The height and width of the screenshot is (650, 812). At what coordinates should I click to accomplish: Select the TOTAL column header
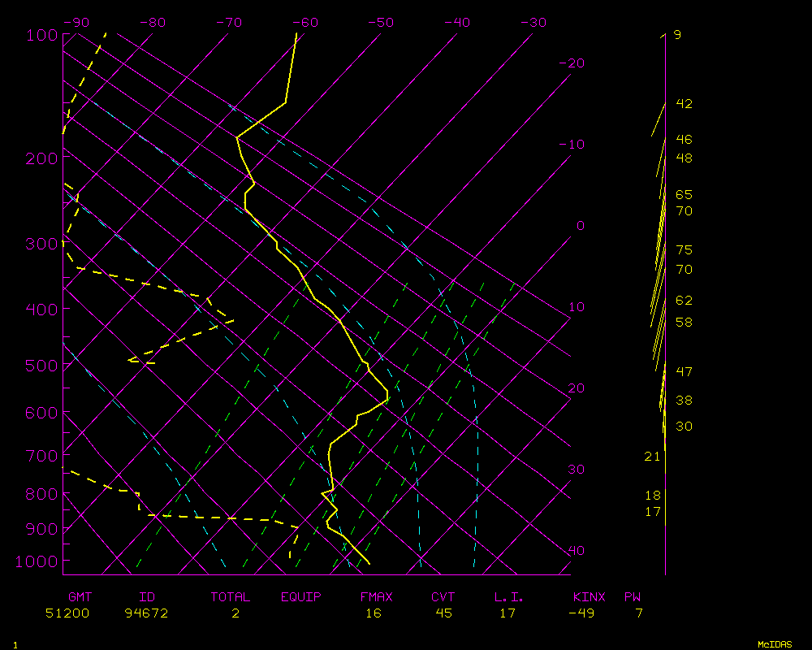click(231, 597)
